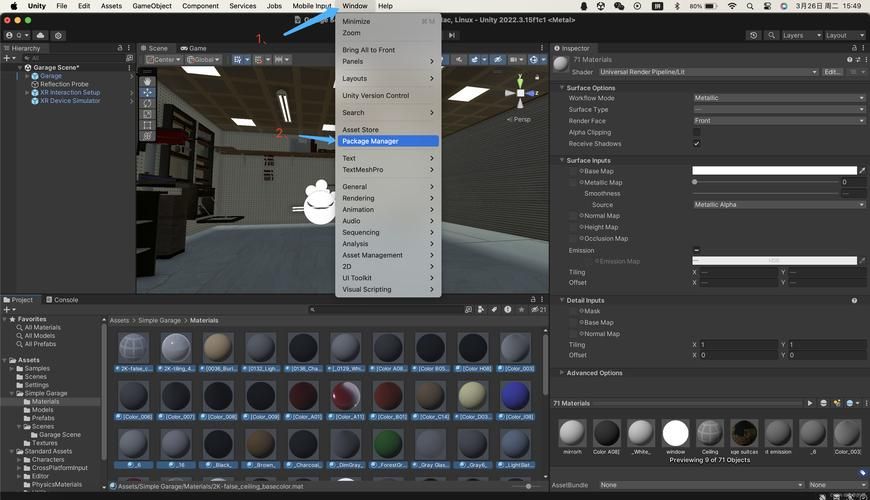Image resolution: width=870 pixels, height=500 pixels.
Task: Uncheck the Receive Shadows checkbox
Action: click(x=696, y=144)
